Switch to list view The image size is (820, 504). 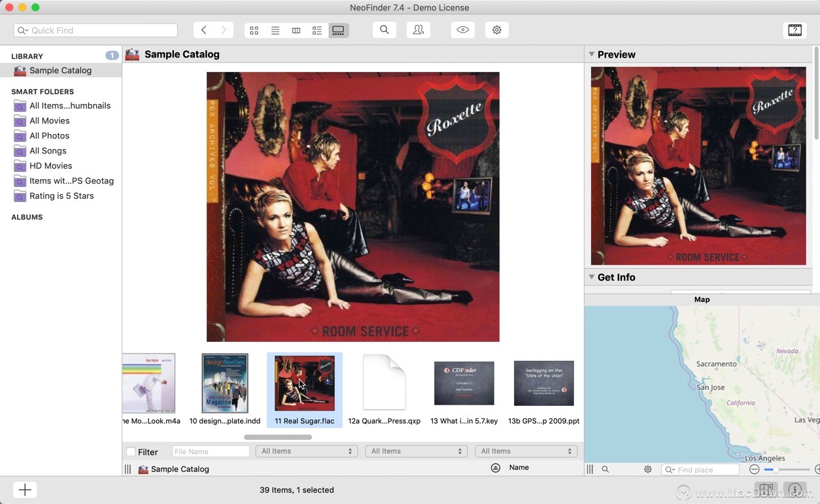point(275,31)
